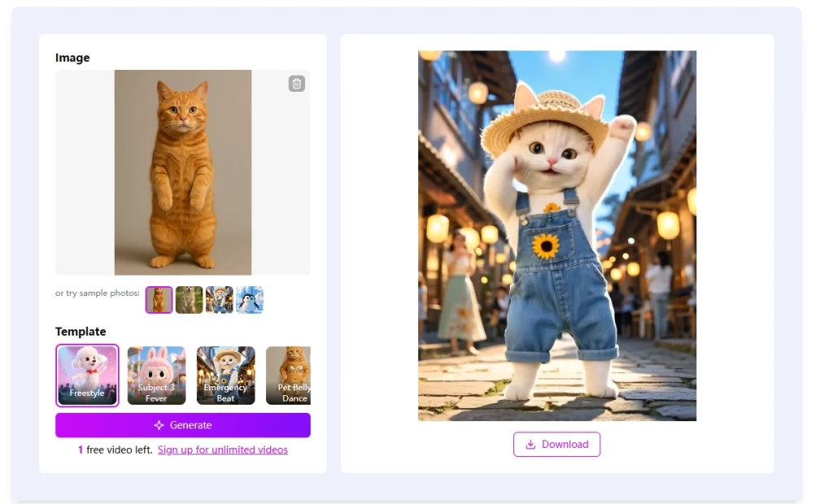
Task: Switch to the Emergency Beat template
Action: pos(226,376)
